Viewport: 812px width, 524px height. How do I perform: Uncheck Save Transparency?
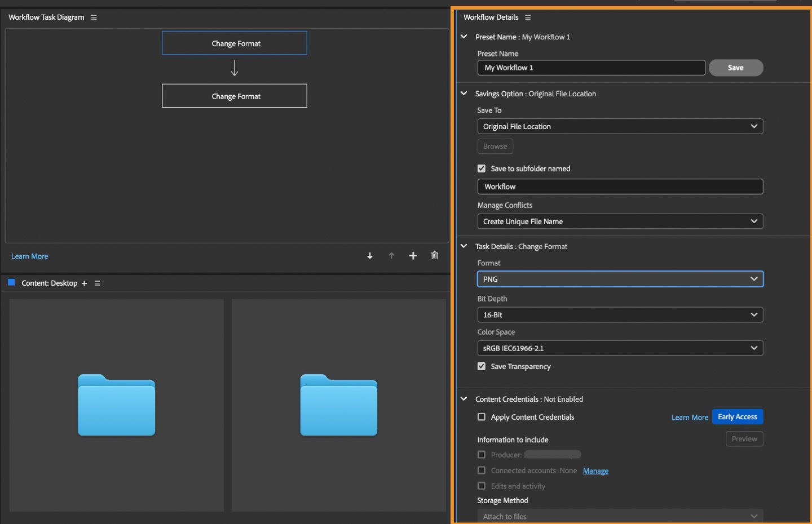pyautogui.click(x=482, y=366)
